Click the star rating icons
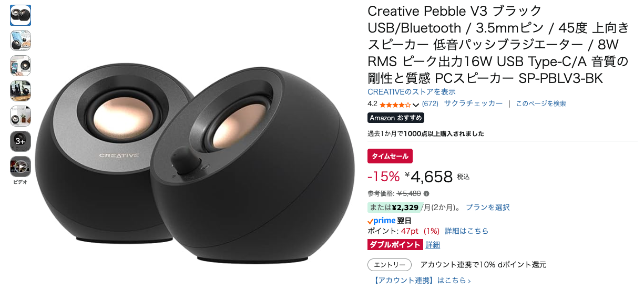Image resolution: width=644 pixels, height=290 pixels. click(x=395, y=104)
